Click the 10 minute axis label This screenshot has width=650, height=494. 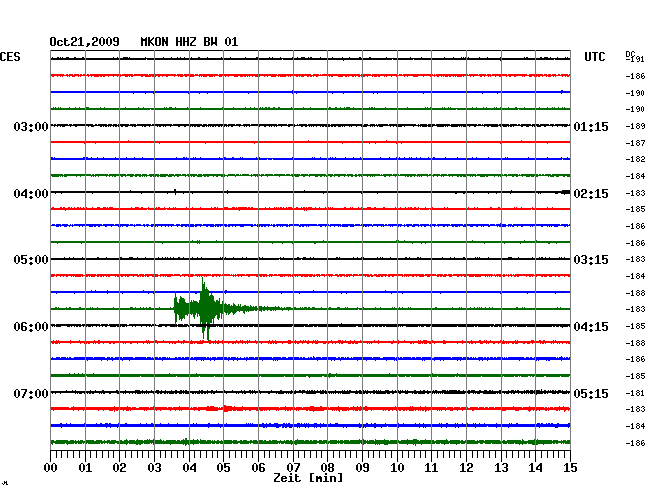pos(397,467)
